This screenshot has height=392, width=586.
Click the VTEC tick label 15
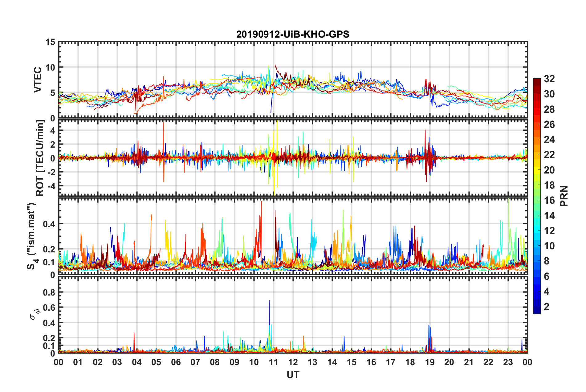[x=50, y=42]
